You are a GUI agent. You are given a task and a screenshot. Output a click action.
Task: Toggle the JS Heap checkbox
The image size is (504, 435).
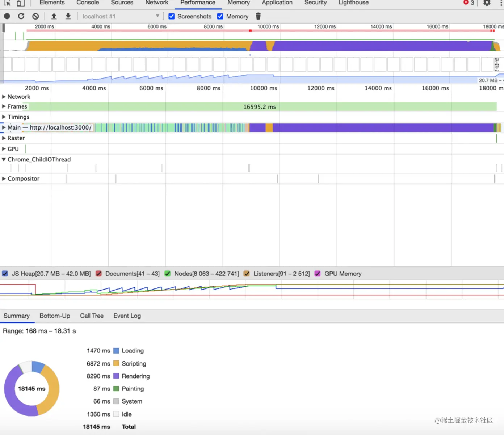5,274
